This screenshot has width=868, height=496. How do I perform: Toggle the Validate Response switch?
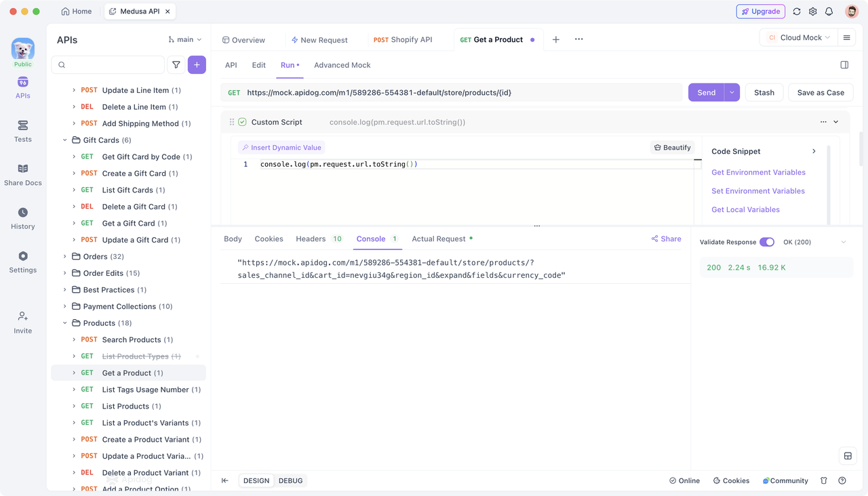(x=767, y=242)
